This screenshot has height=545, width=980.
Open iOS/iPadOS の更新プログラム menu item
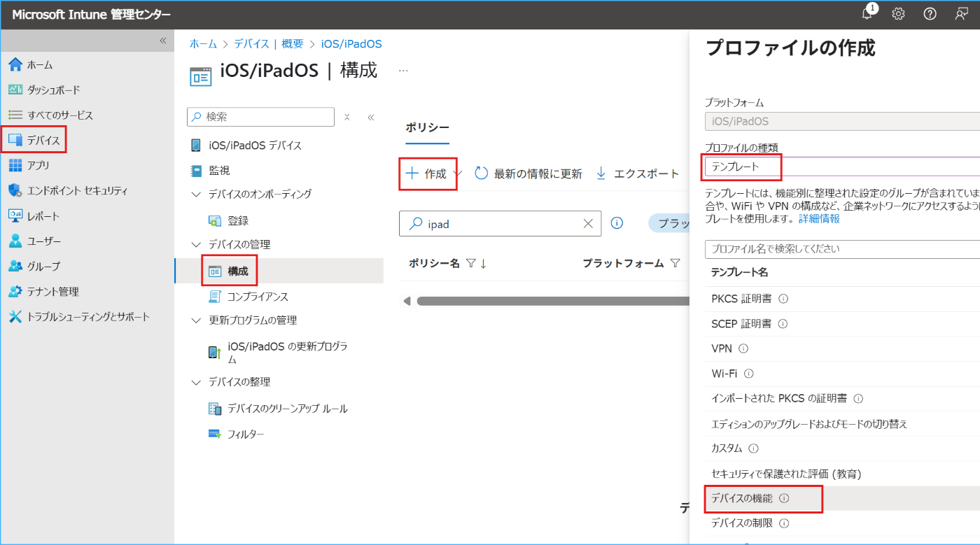(x=279, y=353)
